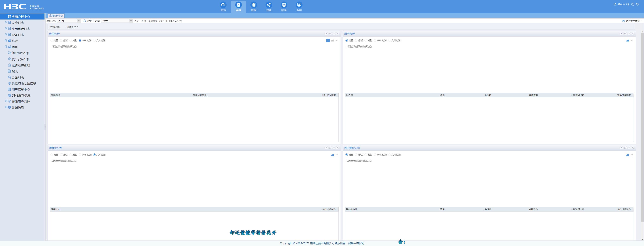This screenshot has width=644, height=246.
Task: Switch 应用分析 panel to line chart view
Action: point(337,41)
